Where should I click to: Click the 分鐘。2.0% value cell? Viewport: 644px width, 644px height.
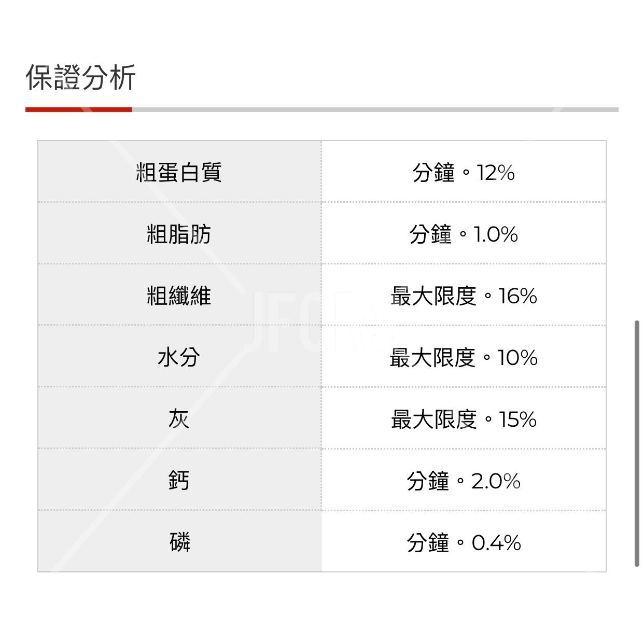pyautogui.click(x=464, y=481)
